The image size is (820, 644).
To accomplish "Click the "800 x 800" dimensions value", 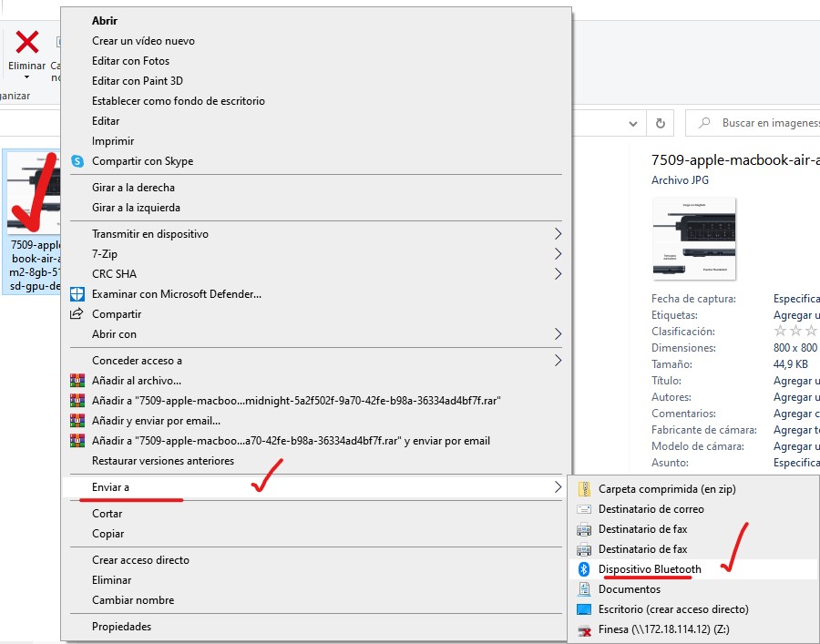I will 794,348.
